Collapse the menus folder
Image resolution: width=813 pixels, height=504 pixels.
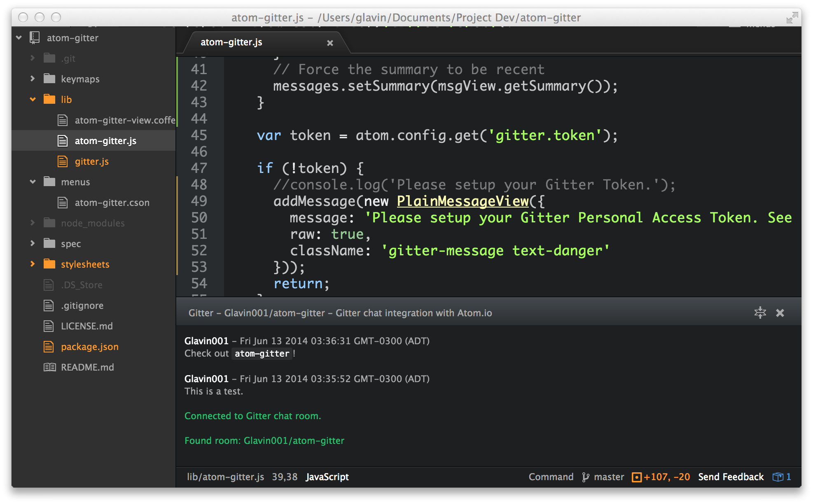pyautogui.click(x=33, y=182)
